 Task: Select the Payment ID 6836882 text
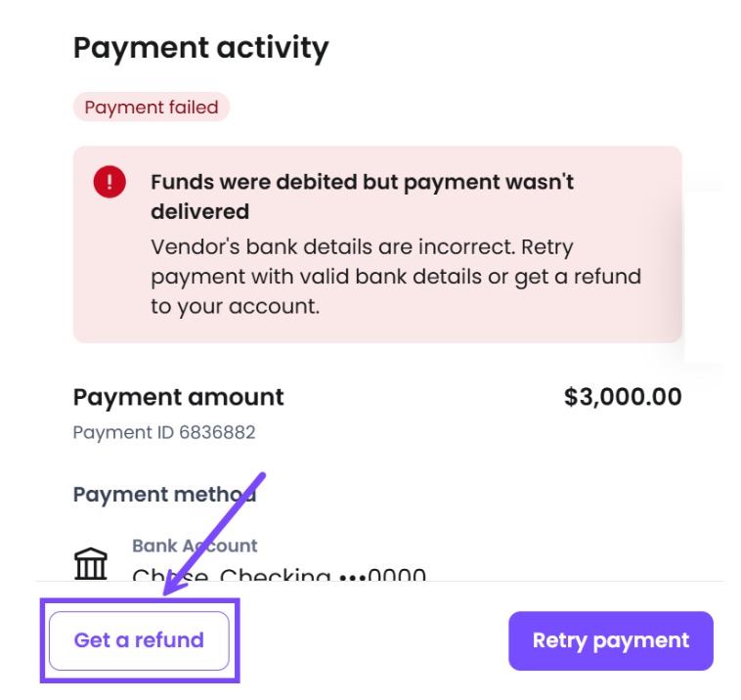[x=164, y=432]
